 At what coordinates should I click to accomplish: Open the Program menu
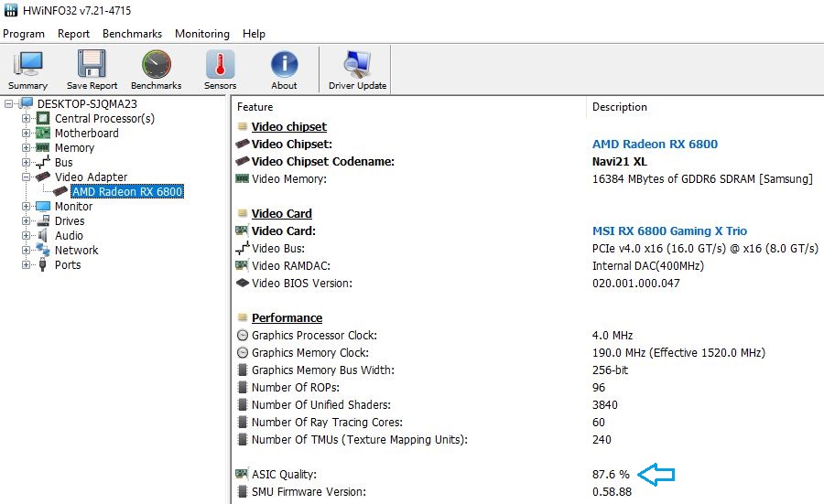coord(24,34)
